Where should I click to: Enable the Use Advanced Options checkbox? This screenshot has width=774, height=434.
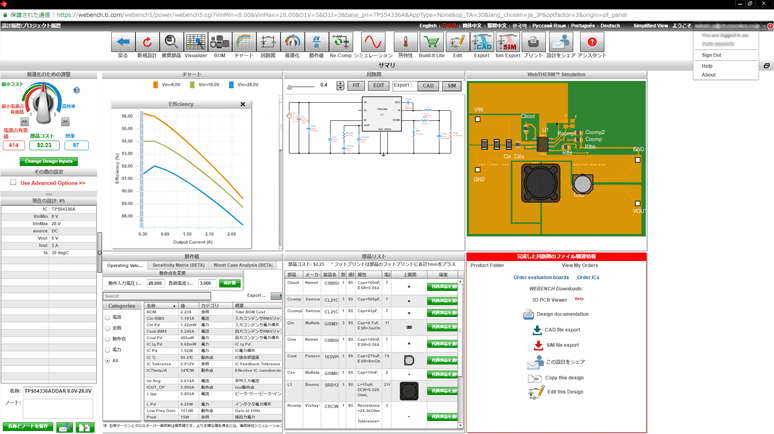point(13,183)
